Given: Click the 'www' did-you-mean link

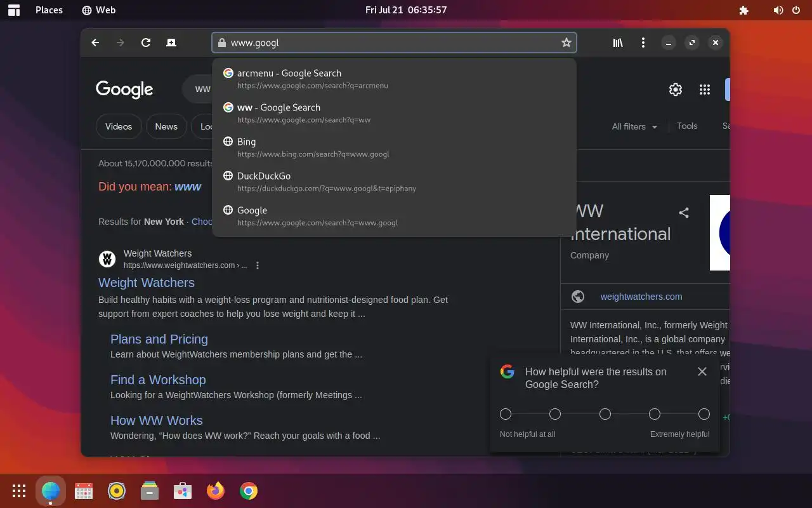Looking at the screenshot, I should point(188,187).
